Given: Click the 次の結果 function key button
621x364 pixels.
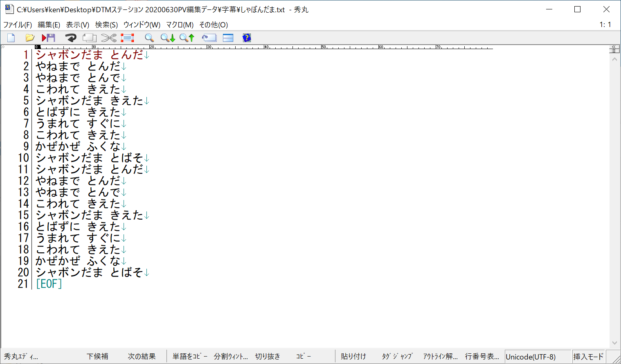Looking at the screenshot, I should click(142, 357).
